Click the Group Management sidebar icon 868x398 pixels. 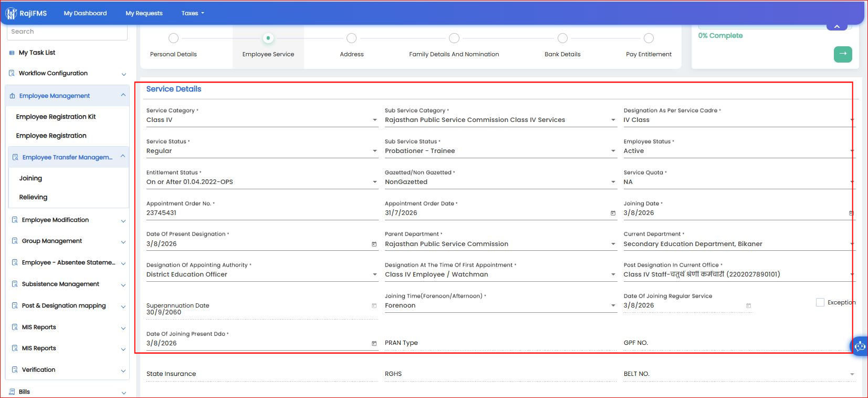(x=15, y=241)
